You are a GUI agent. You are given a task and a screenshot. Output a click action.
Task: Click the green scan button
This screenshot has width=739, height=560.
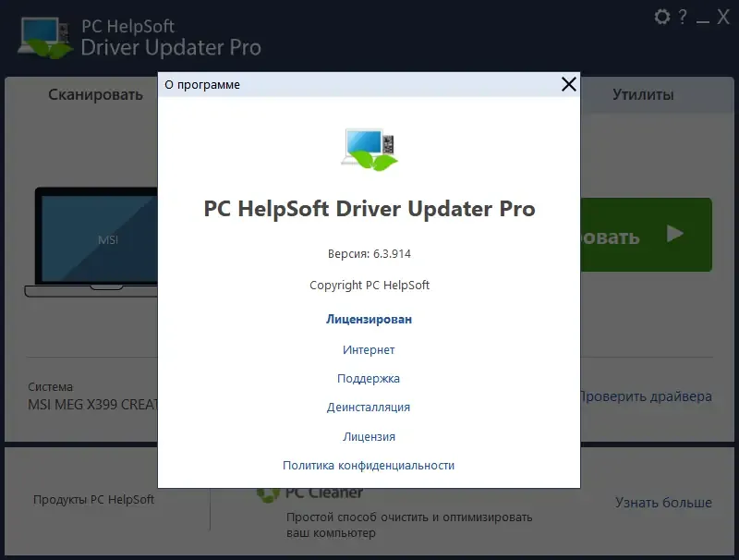pos(646,235)
